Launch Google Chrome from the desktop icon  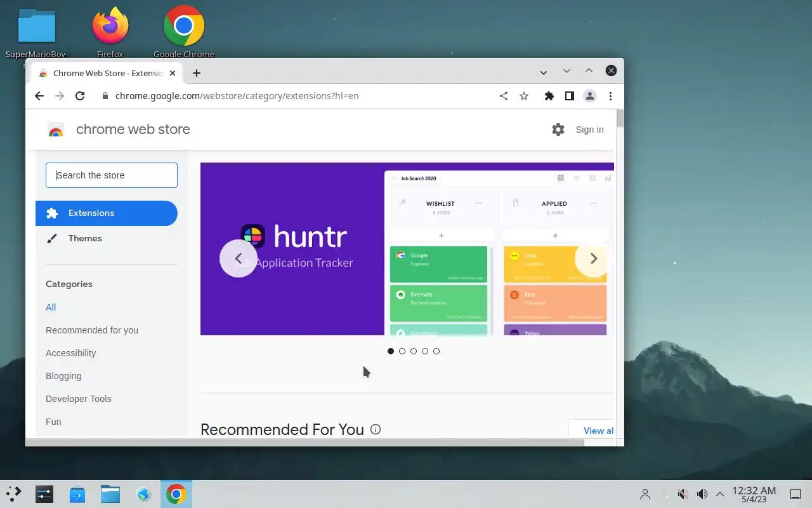(x=184, y=32)
